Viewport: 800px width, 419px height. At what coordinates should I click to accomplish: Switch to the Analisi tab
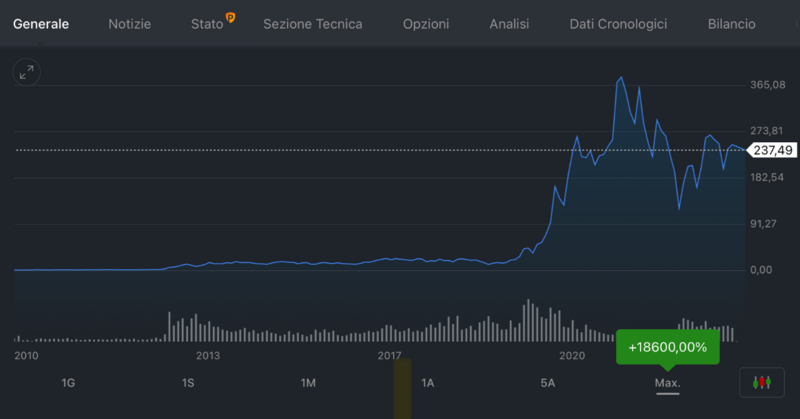pyautogui.click(x=509, y=23)
